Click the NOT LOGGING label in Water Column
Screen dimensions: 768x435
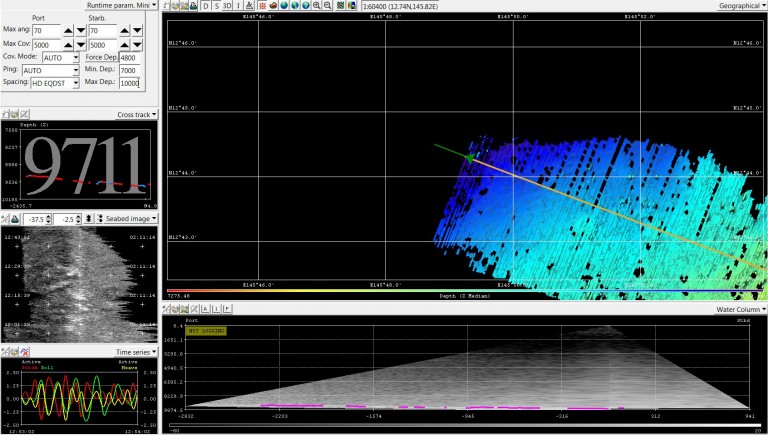[206, 331]
